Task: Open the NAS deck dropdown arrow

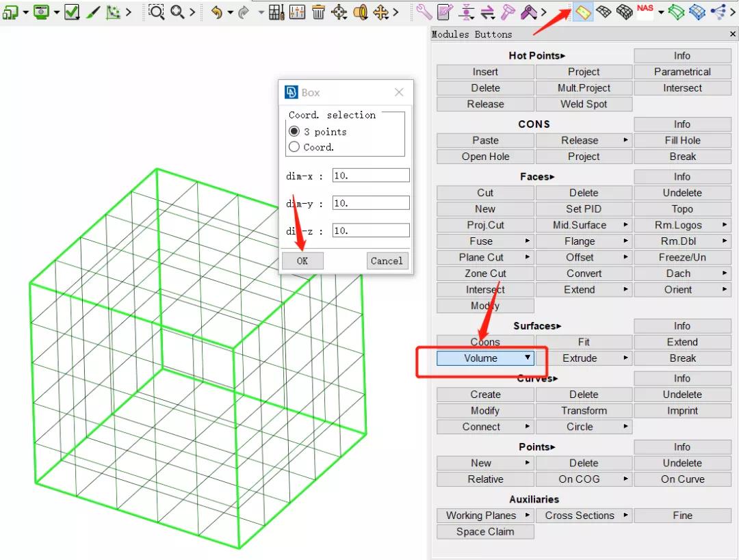Action: (x=661, y=12)
